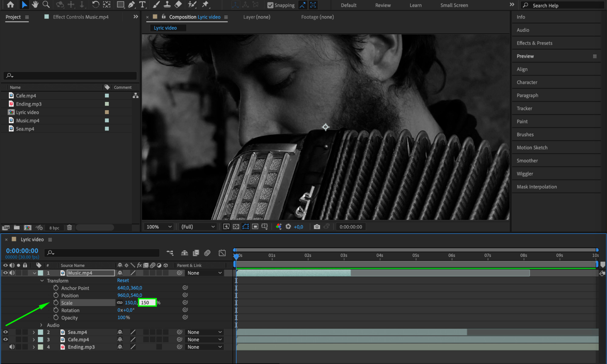This screenshot has width=607, height=364.
Task: Expand the Audio property group
Action: point(42,325)
